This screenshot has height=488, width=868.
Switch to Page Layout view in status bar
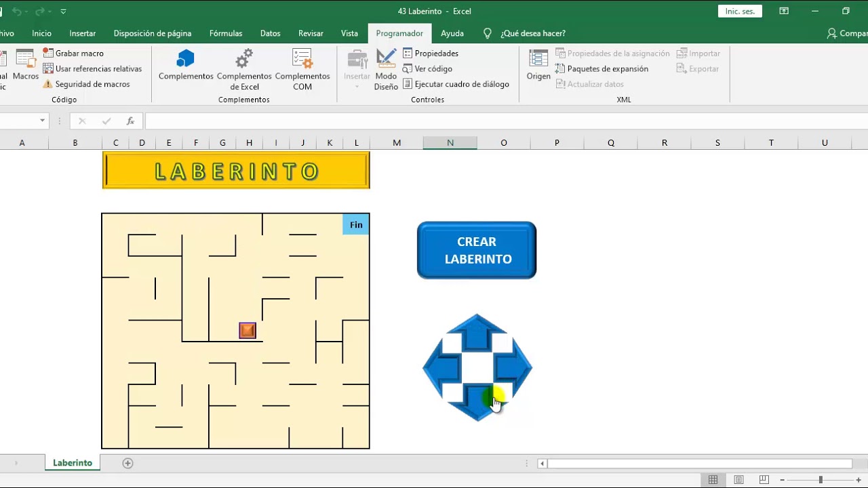click(x=739, y=480)
